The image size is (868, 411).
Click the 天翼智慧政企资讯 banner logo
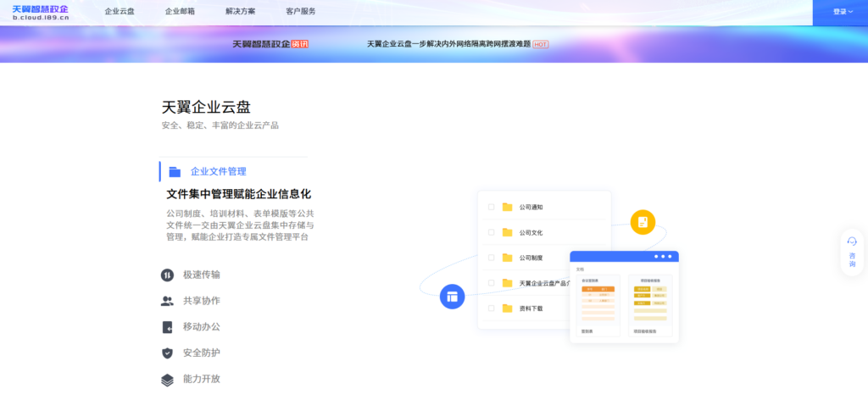(x=270, y=44)
